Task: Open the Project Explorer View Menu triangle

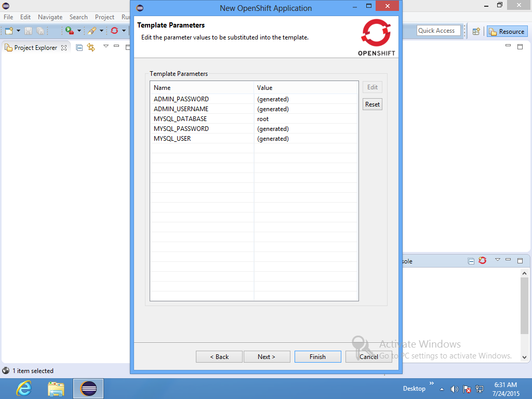Action: 106,46
